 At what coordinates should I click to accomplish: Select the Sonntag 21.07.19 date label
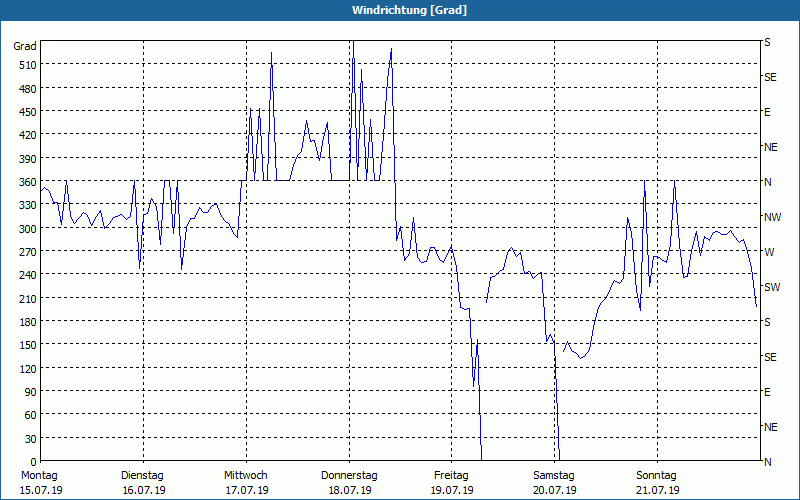pos(657,482)
